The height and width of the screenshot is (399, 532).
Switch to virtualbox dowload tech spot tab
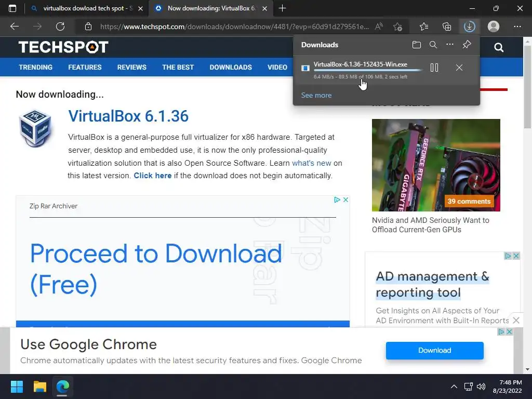click(87, 8)
